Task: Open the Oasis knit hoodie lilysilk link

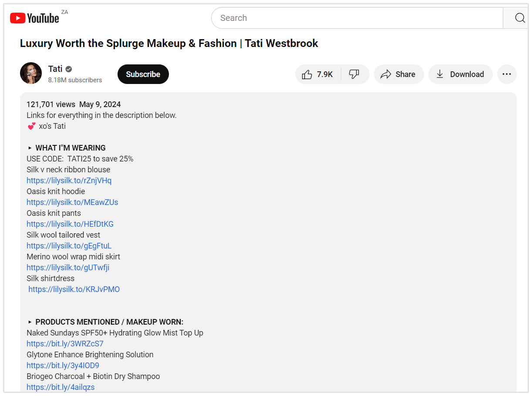Action: coord(72,202)
